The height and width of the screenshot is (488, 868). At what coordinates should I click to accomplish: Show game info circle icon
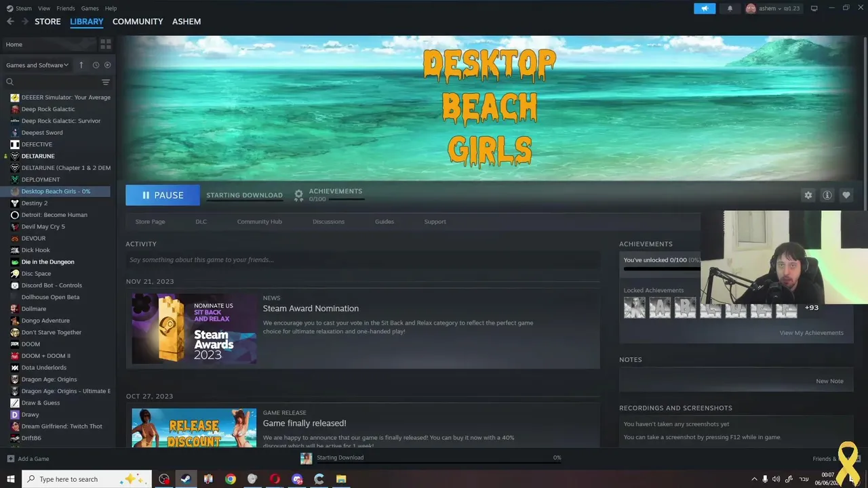coord(827,195)
